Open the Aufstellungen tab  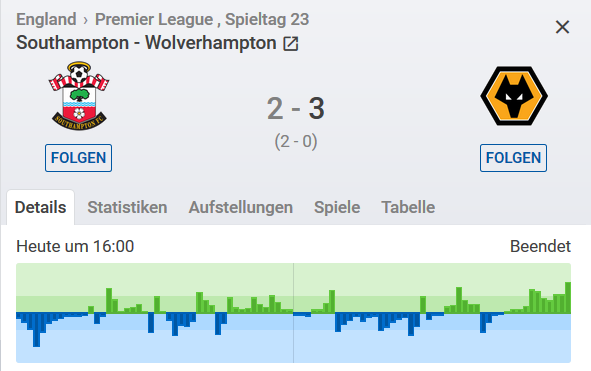240,207
